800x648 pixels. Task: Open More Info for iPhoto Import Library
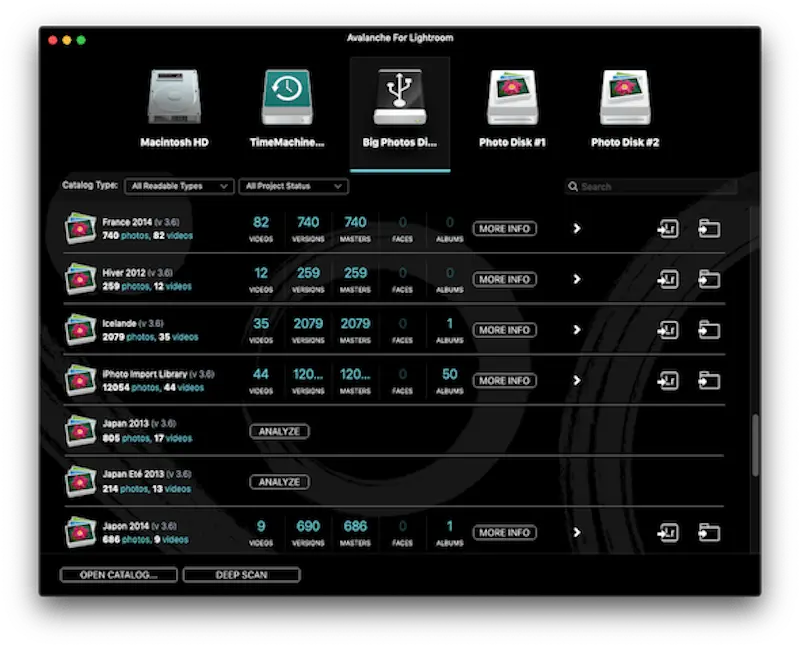505,381
